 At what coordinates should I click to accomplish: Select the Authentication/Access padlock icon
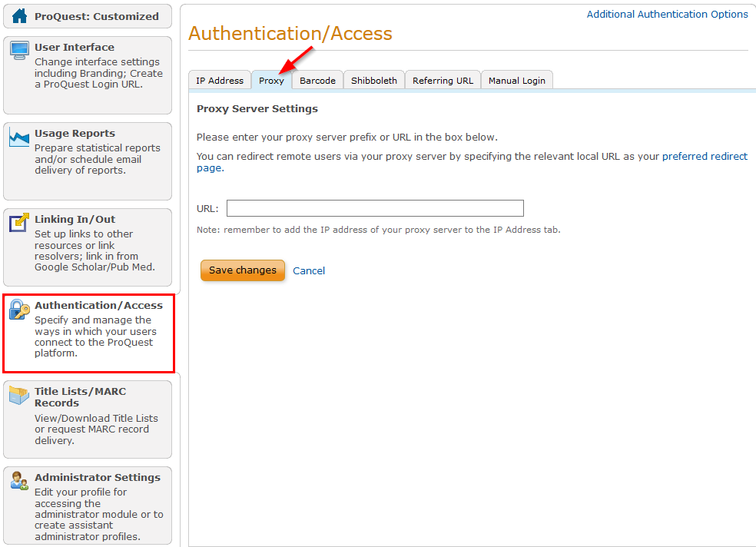coord(18,310)
